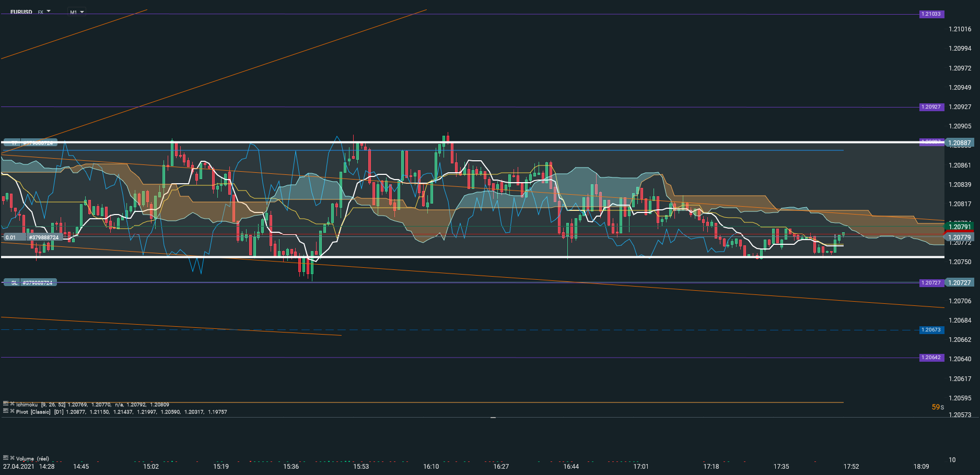Open settings icon for Pivot indicator

pyautogui.click(x=6, y=411)
